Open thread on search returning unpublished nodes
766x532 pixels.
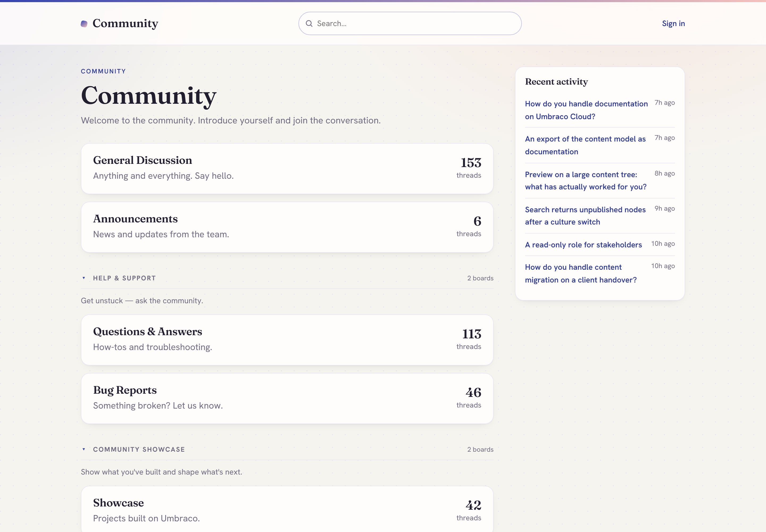click(585, 216)
